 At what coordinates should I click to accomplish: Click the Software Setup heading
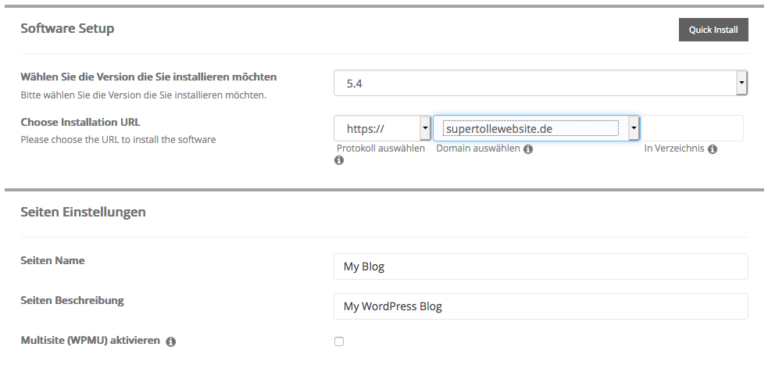point(67,28)
